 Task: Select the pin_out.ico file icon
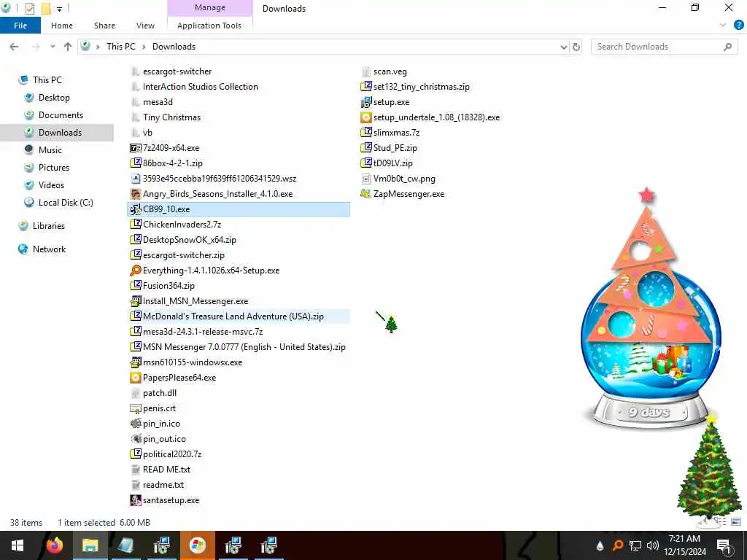coord(135,438)
